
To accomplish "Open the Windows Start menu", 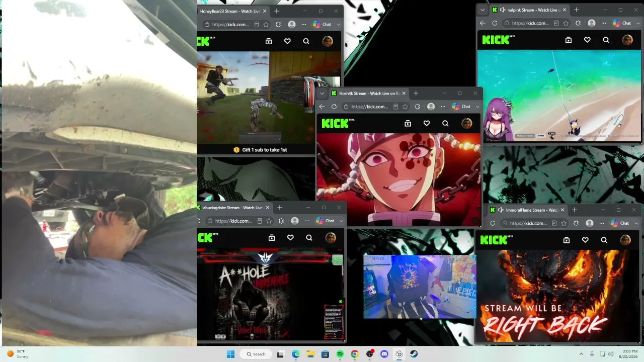I will point(230,354).
